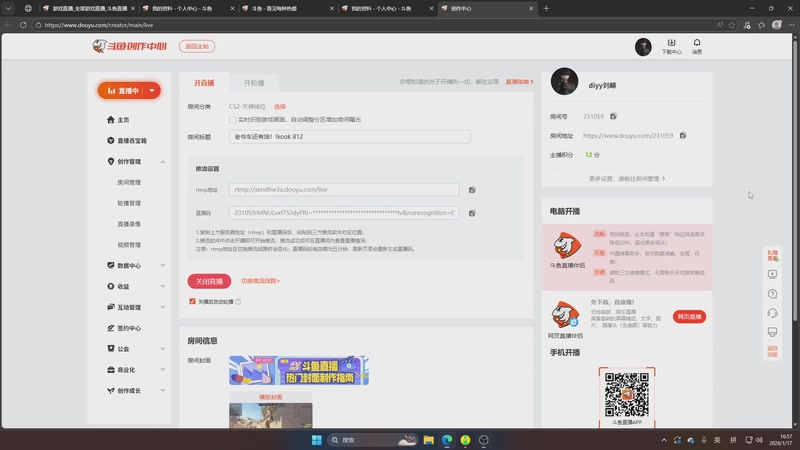Copy the rtmp address with copy icon
The image size is (800, 450).
(472, 190)
